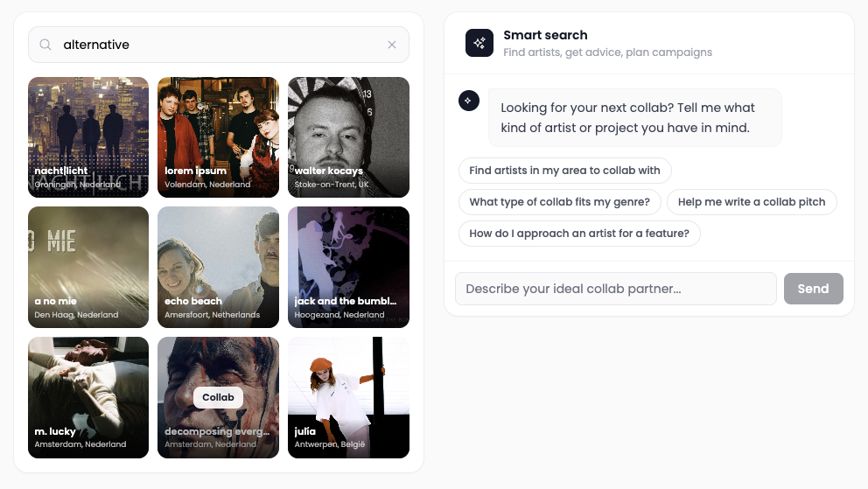Click the 'alternative' search input field
Image resolution: width=868 pixels, height=489 pixels.
click(x=219, y=45)
